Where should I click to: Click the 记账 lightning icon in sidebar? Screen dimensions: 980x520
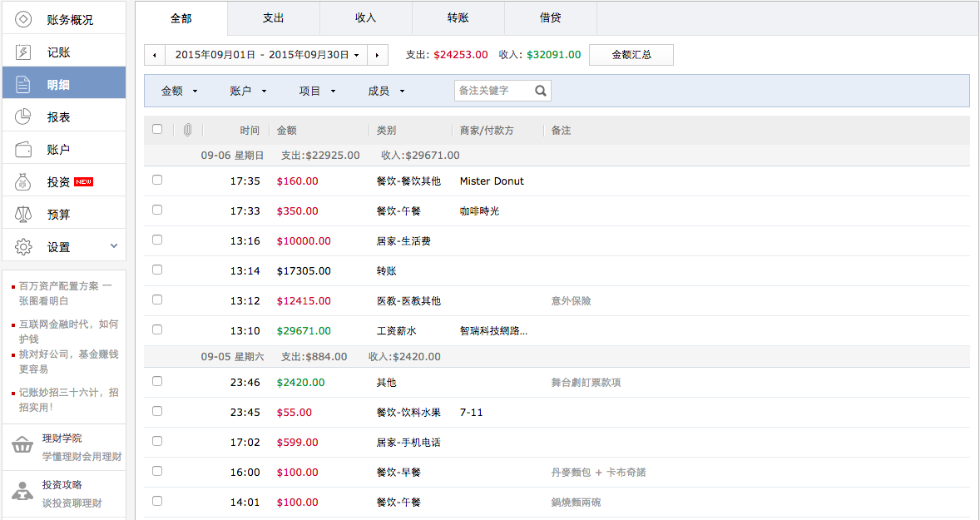[x=23, y=52]
